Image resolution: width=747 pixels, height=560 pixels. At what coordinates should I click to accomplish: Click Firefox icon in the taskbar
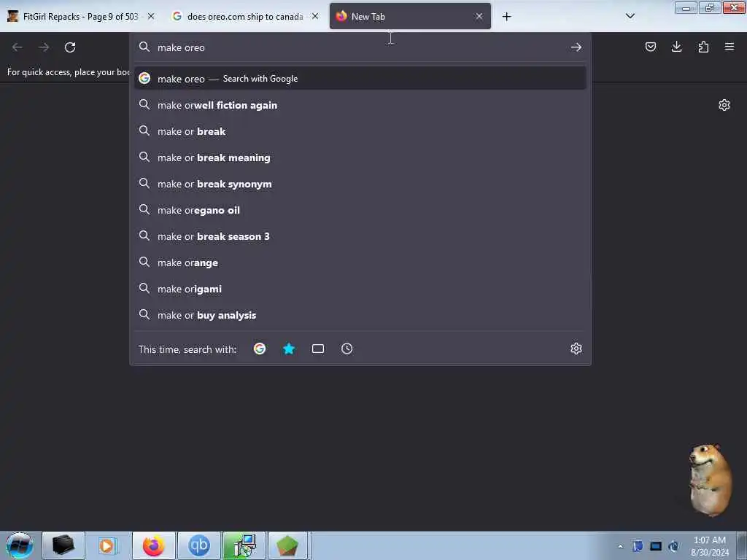(153, 545)
